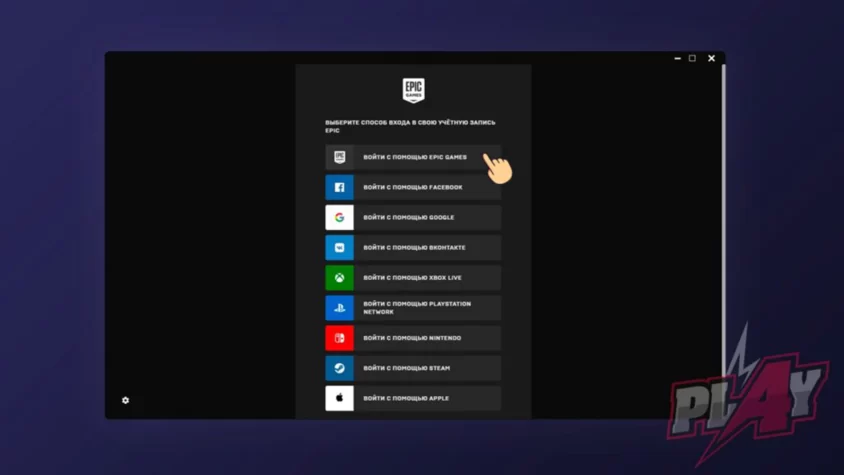Minimize the Epic Games launcher window

[x=677, y=58]
